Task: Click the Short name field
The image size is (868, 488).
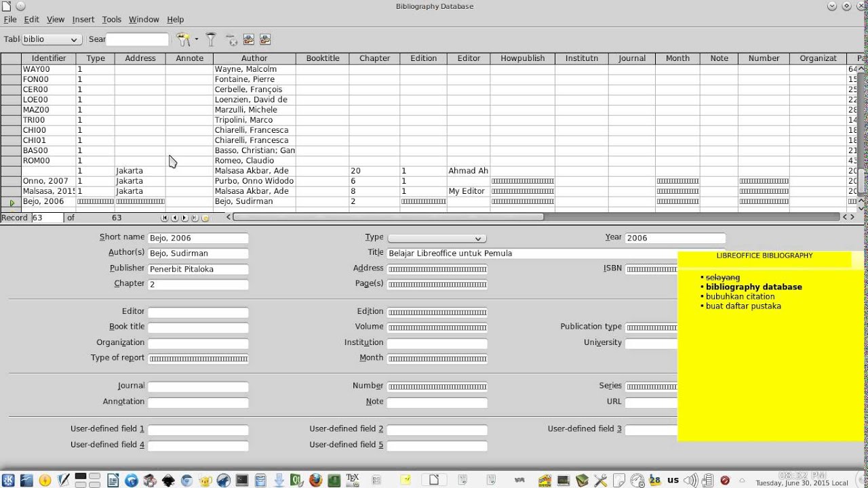Action: (x=198, y=238)
